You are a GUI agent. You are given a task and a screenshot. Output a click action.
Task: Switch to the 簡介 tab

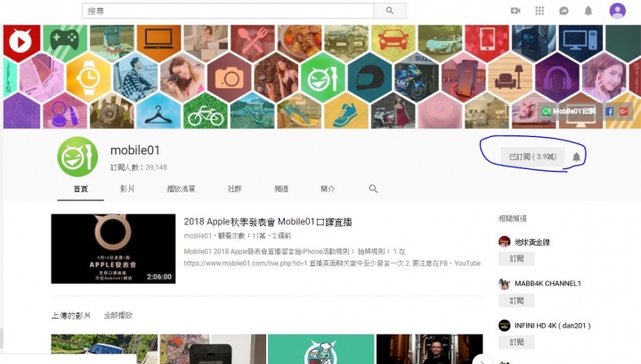328,189
